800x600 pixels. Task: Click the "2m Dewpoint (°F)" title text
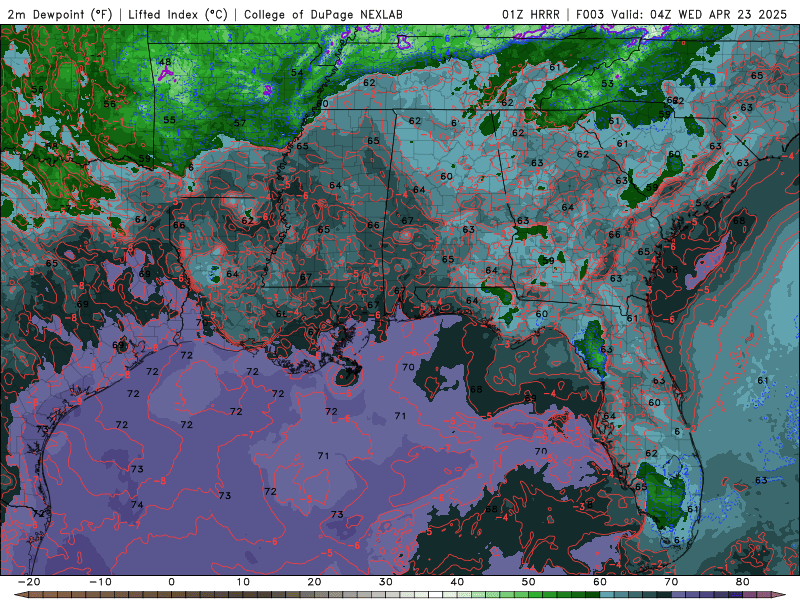(60, 15)
